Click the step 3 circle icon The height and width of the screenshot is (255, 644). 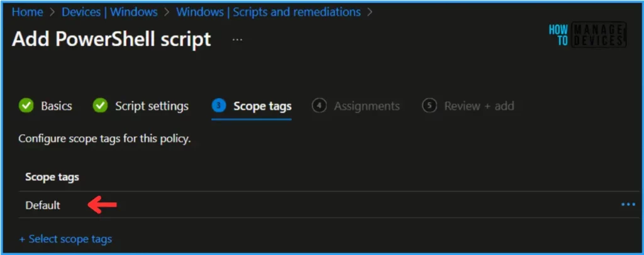coord(218,106)
